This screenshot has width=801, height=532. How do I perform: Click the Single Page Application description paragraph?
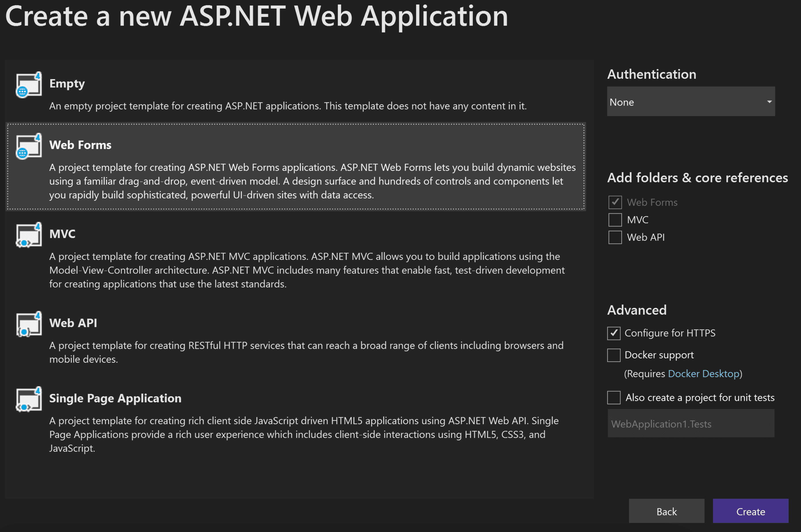coord(304,434)
